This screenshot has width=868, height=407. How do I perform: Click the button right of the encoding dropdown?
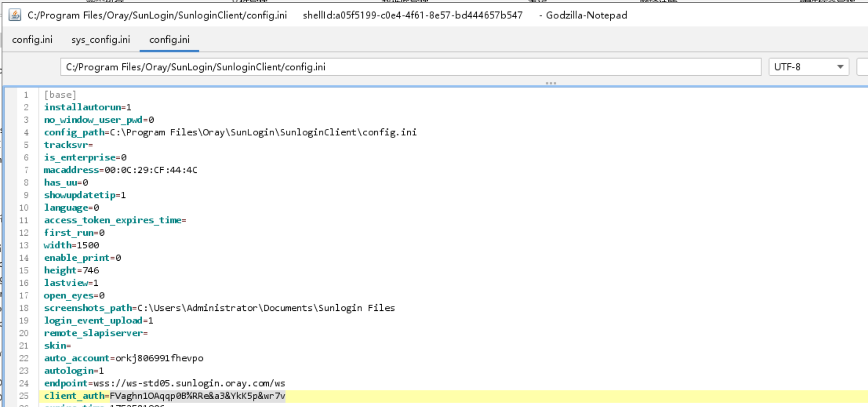[863, 67]
